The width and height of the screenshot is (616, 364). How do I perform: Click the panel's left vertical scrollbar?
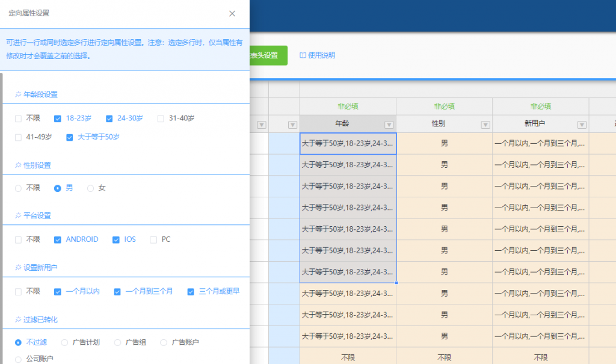(1, 218)
